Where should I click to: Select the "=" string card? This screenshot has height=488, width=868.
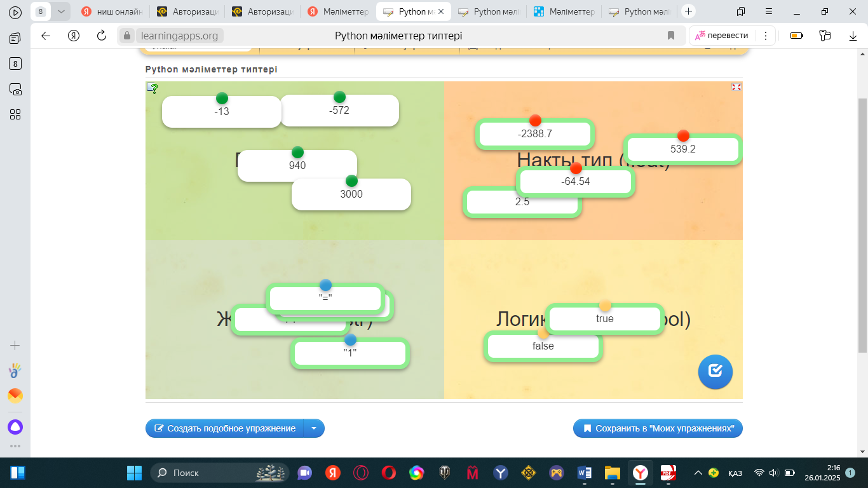pos(326,299)
